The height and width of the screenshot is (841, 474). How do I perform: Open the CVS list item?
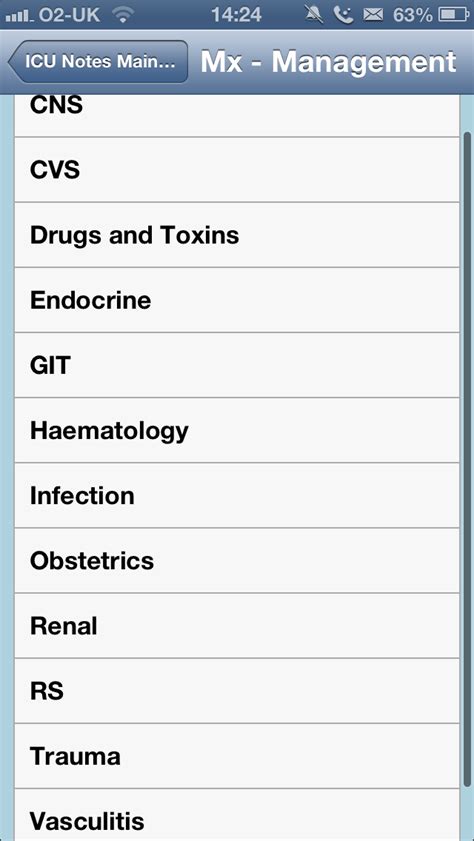pyautogui.click(x=236, y=170)
